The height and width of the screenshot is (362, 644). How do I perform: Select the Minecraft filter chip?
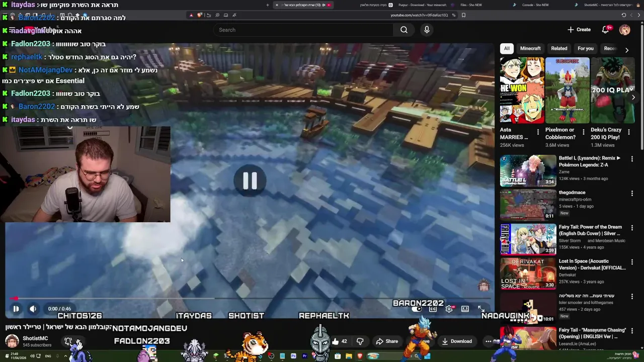pyautogui.click(x=530, y=48)
